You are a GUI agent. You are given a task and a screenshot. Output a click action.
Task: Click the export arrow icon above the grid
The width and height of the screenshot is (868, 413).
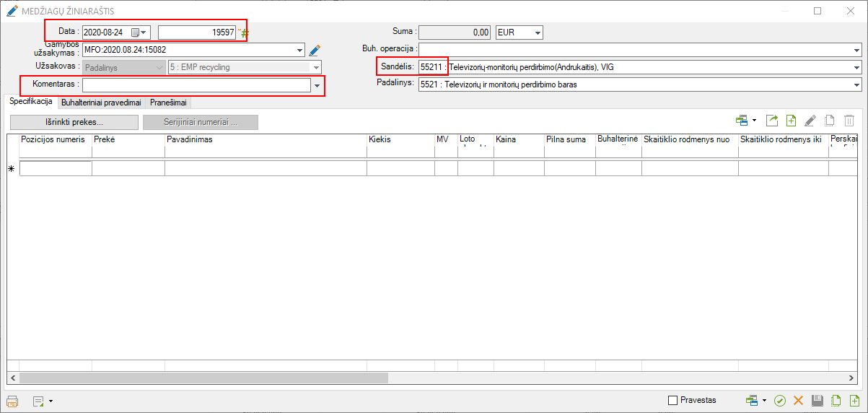772,121
